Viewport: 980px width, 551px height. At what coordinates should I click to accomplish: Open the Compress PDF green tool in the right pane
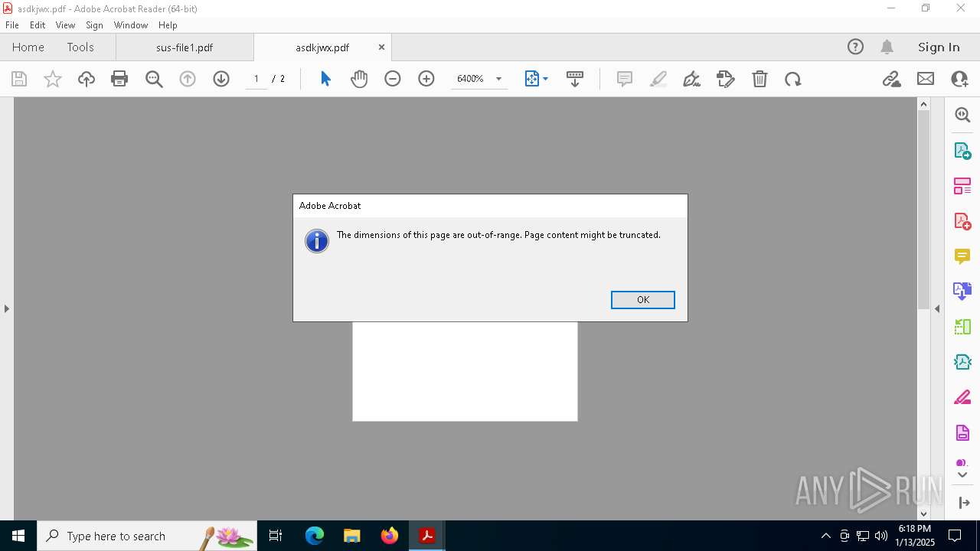(962, 327)
